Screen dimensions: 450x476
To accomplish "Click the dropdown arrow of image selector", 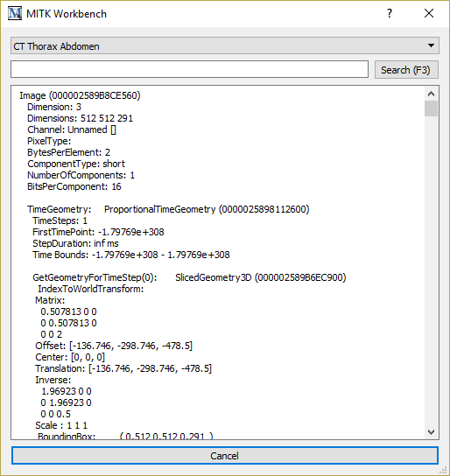I will pos(431,45).
